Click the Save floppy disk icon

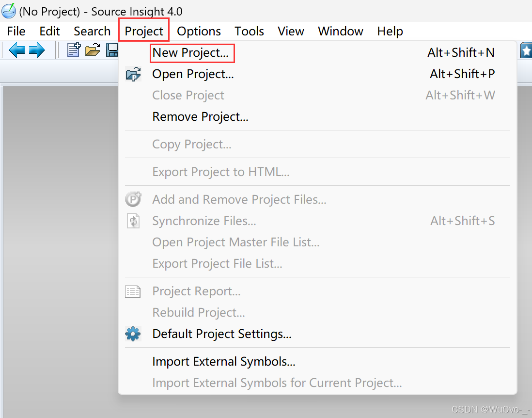pyautogui.click(x=112, y=50)
